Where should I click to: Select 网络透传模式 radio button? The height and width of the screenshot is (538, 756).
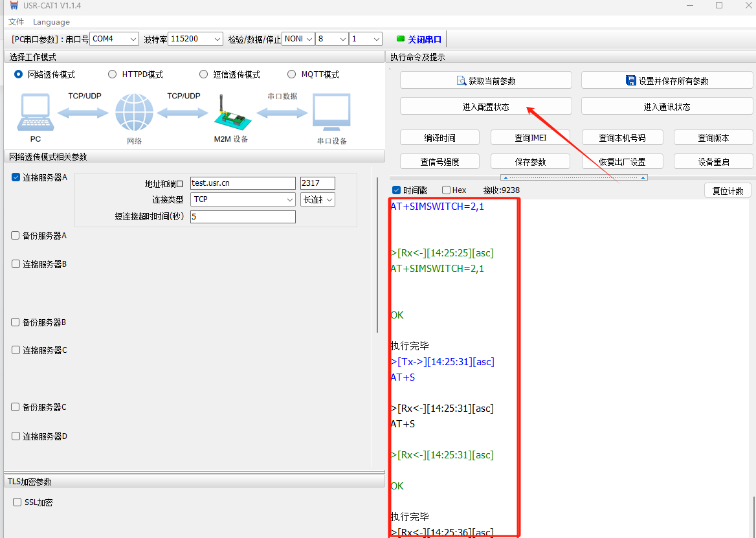[x=18, y=74]
